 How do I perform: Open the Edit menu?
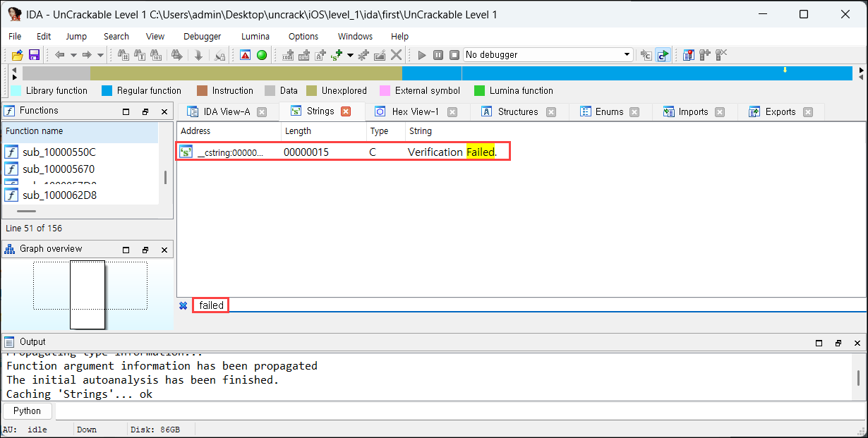44,36
